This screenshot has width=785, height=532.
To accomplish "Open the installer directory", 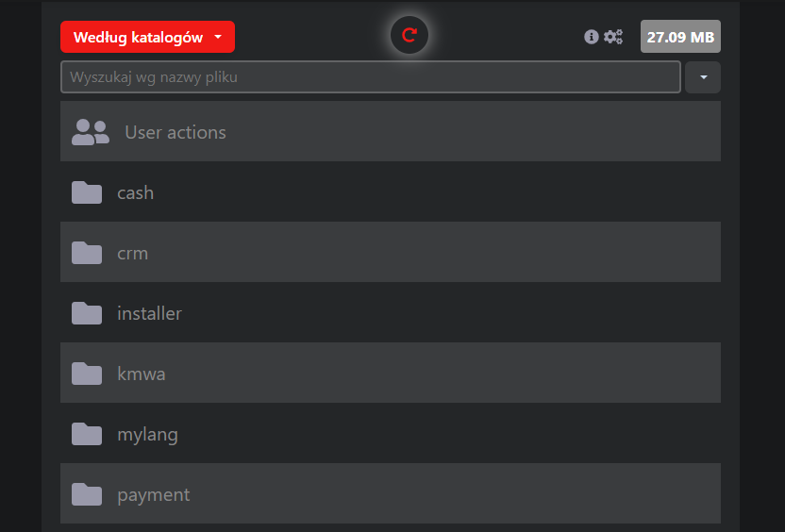I will (149, 313).
